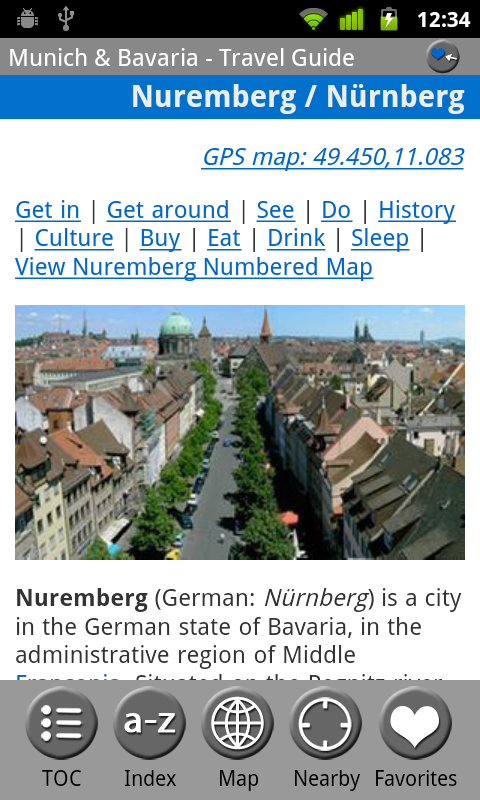480x800 pixels.
Task: Open the GPS map coordinates link
Action: tap(333, 157)
